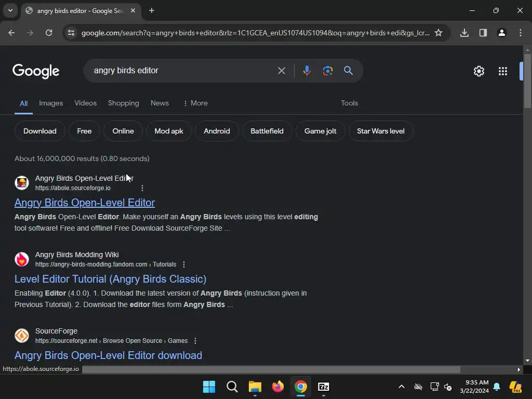This screenshot has height=399, width=532.
Task: Switch to the Images tab
Action: point(51,103)
